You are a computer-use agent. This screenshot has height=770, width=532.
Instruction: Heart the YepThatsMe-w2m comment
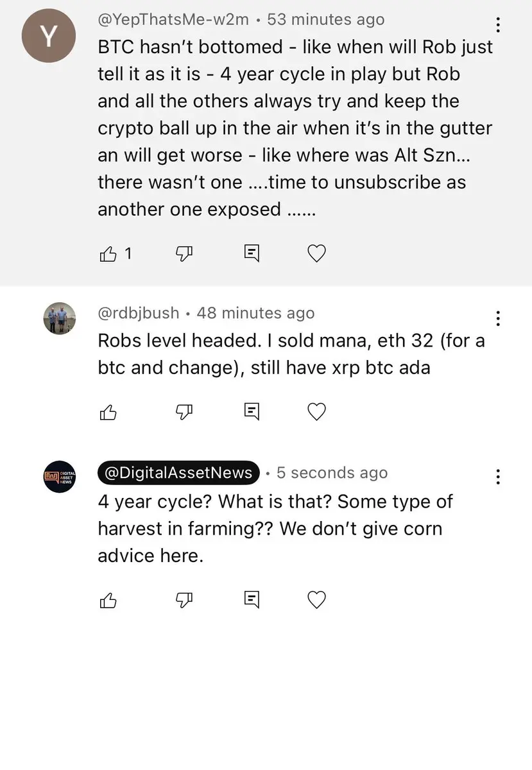pos(317,254)
